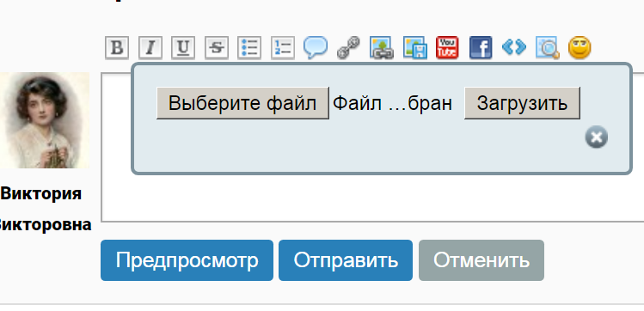Apply strikethrough formatting
The height and width of the screenshot is (311, 644).
click(x=217, y=48)
